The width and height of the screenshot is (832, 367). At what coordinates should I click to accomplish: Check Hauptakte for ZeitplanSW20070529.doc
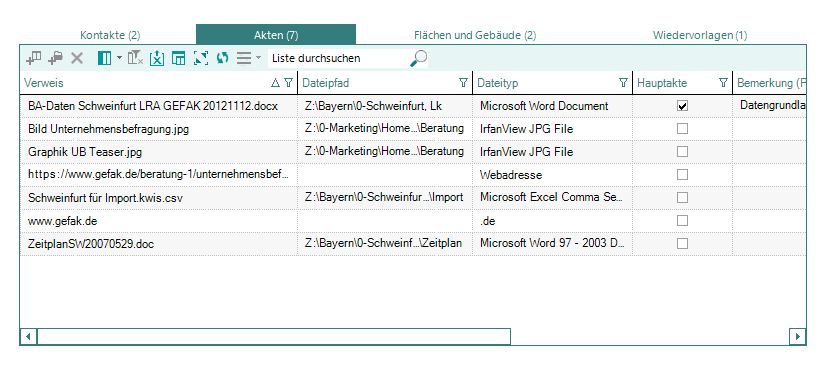[x=682, y=243]
